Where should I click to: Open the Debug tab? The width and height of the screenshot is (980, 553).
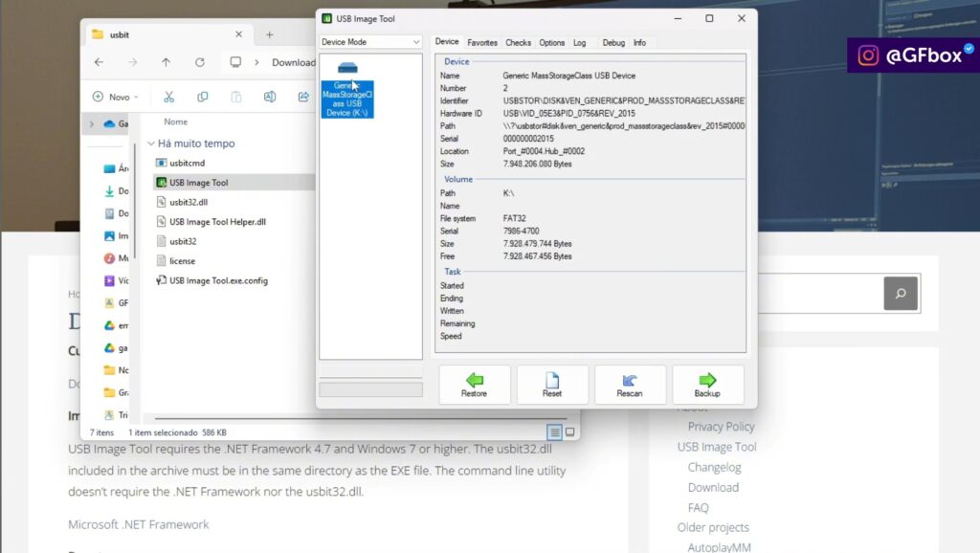[613, 42]
